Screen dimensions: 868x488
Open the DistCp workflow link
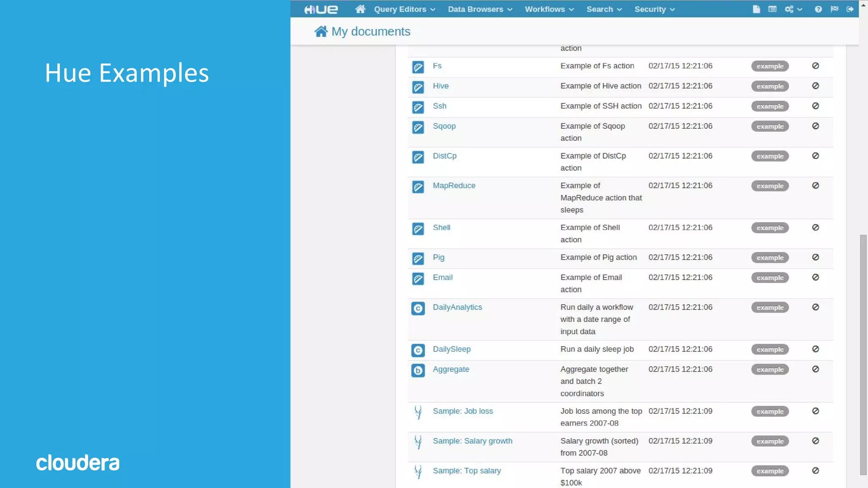(x=444, y=156)
